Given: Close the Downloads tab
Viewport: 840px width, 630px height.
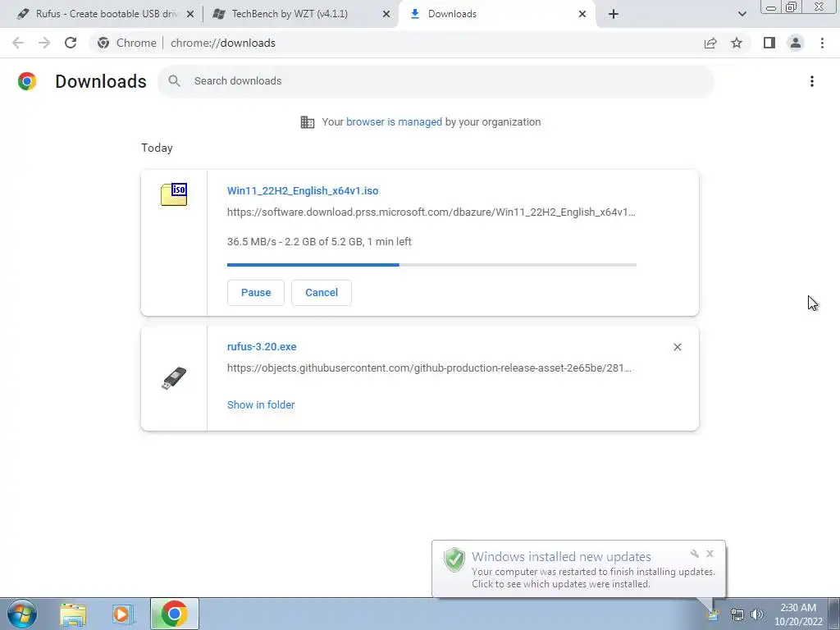Looking at the screenshot, I should (x=582, y=15).
